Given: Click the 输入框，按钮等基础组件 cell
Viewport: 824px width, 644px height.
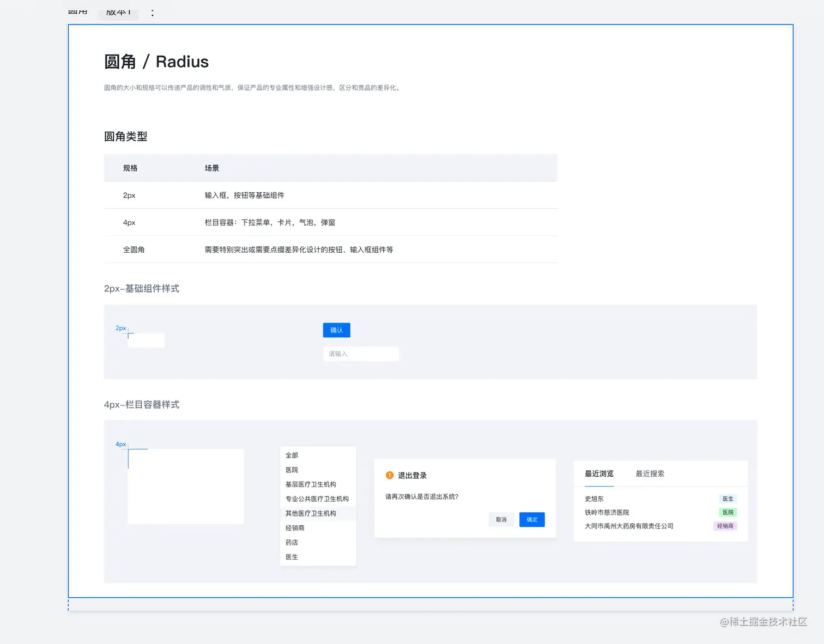Looking at the screenshot, I should point(244,195).
